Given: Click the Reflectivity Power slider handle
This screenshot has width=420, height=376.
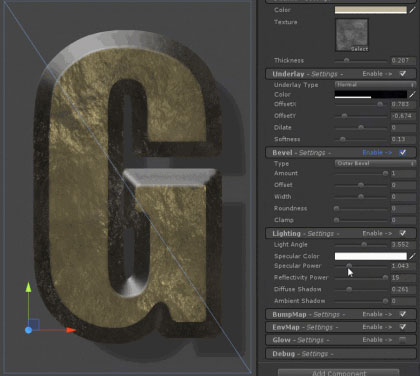Looking at the screenshot, I should (385, 277).
